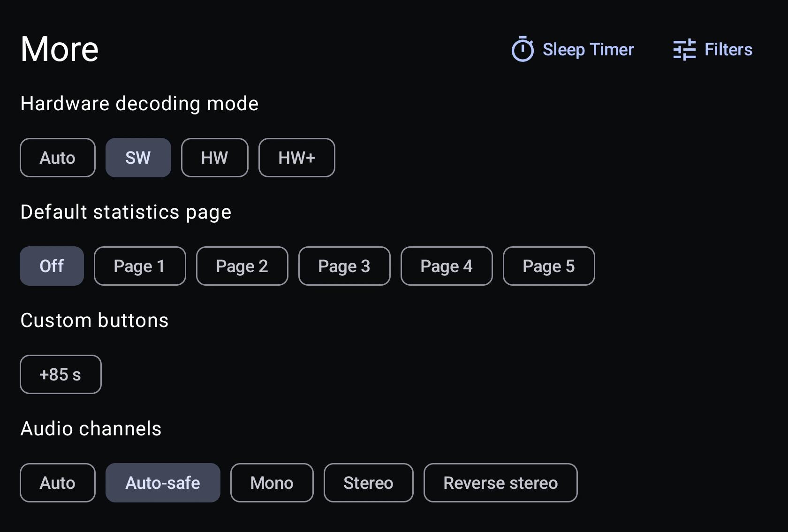Open the Filters text link
The image size is (788, 532).
pos(728,50)
